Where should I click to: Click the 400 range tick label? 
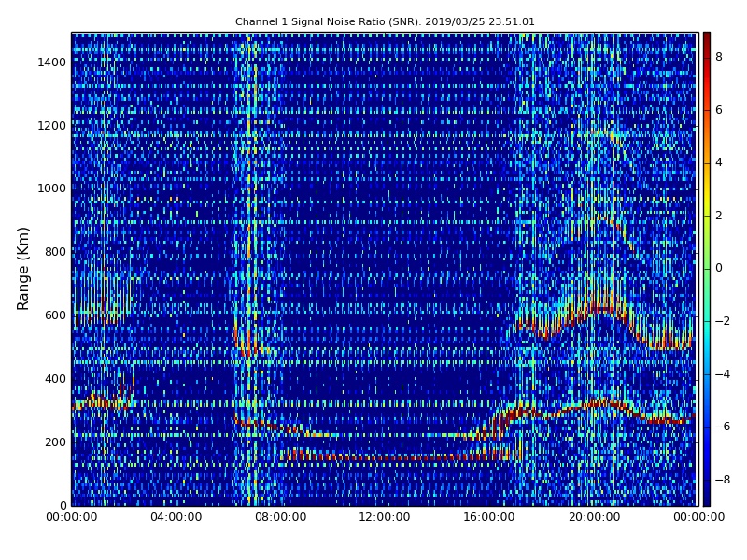[56, 379]
